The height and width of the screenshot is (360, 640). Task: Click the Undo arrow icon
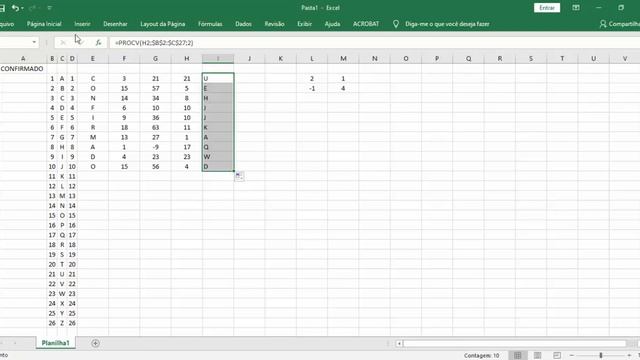tap(15, 8)
